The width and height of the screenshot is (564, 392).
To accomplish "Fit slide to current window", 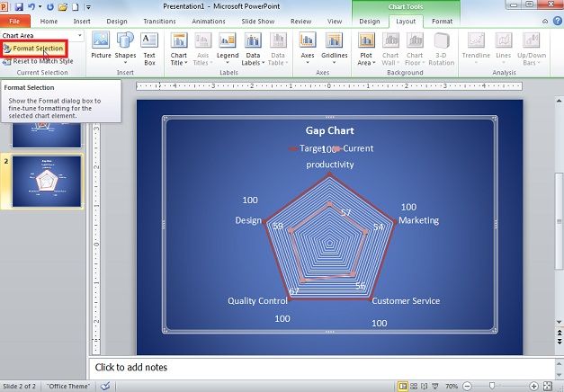I will (x=548, y=387).
